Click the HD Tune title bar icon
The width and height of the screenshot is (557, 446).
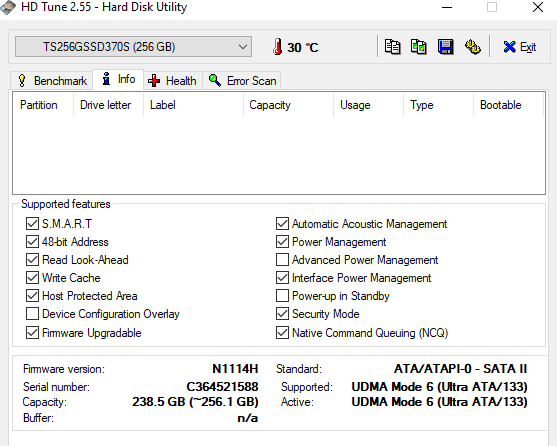[x=8, y=7]
